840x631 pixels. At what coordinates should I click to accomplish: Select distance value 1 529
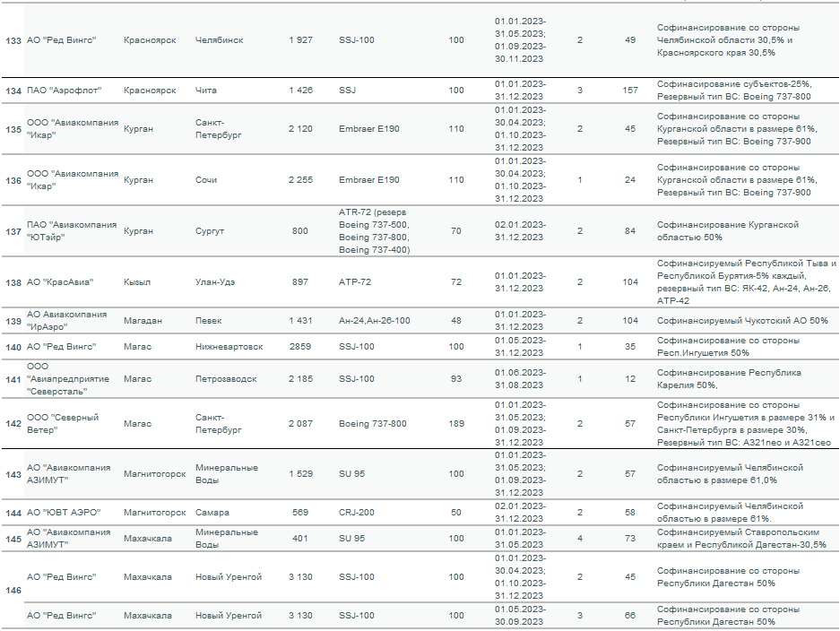pyautogui.click(x=300, y=474)
